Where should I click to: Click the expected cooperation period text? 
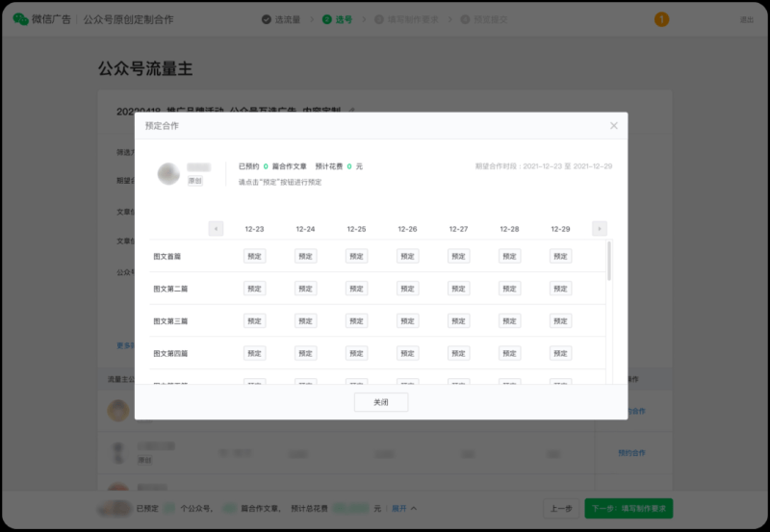(x=544, y=166)
